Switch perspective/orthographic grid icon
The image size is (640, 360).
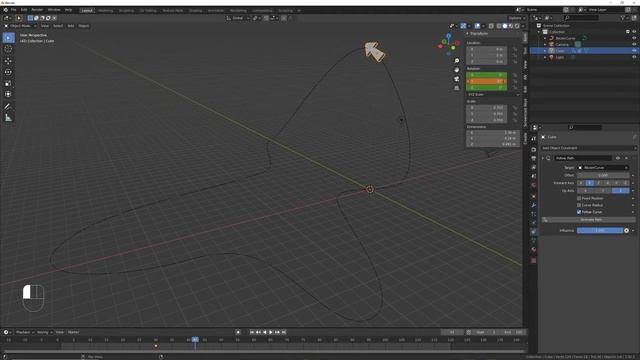click(x=457, y=88)
